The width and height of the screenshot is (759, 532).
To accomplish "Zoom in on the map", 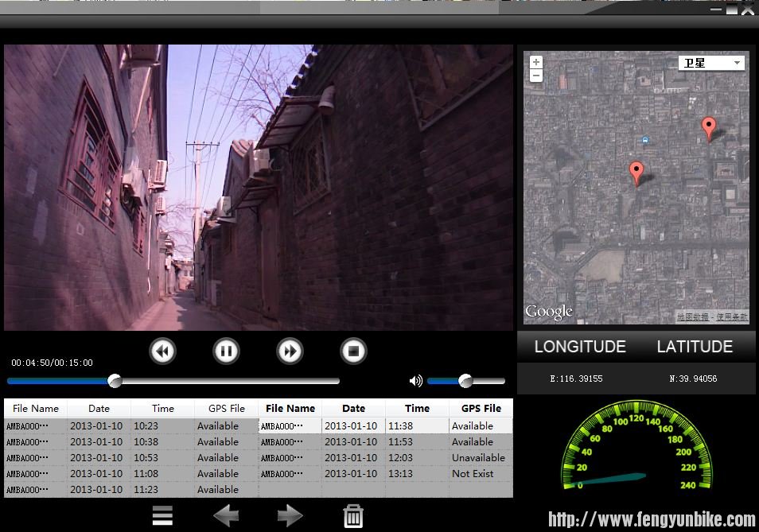I will coord(536,62).
